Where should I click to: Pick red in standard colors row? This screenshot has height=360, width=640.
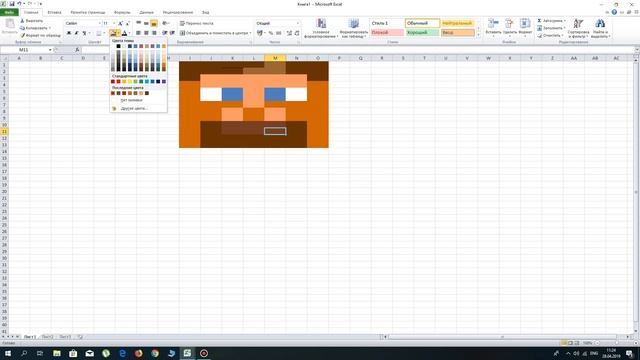point(119,82)
